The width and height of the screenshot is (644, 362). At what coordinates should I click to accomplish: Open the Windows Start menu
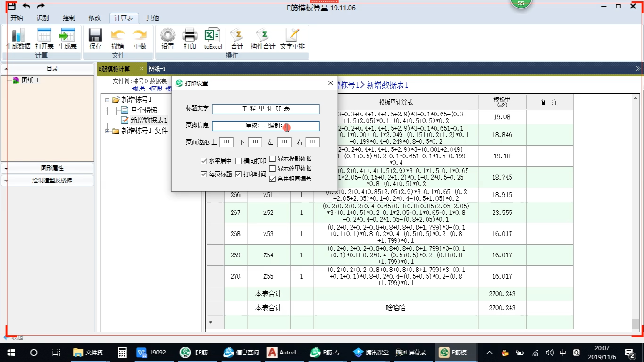(x=11, y=353)
